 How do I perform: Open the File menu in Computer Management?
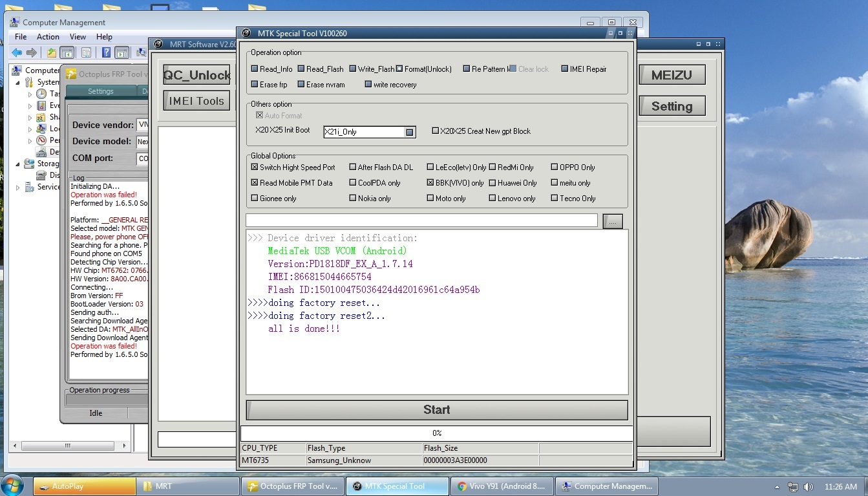tap(21, 37)
